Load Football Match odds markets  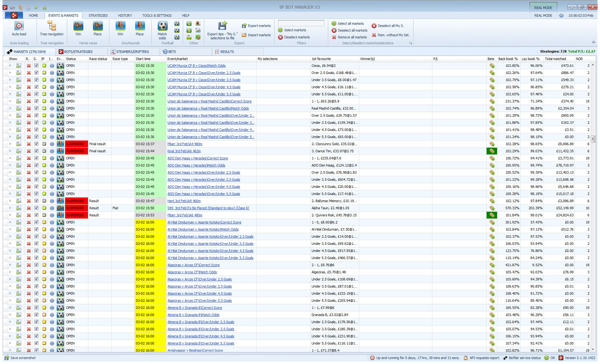point(162,30)
